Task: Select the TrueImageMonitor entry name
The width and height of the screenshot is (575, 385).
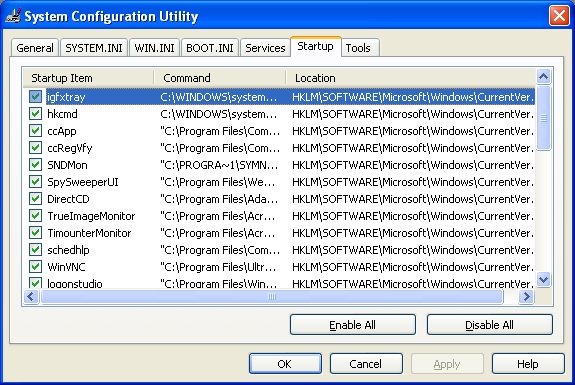Action: (x=91, y=216)
